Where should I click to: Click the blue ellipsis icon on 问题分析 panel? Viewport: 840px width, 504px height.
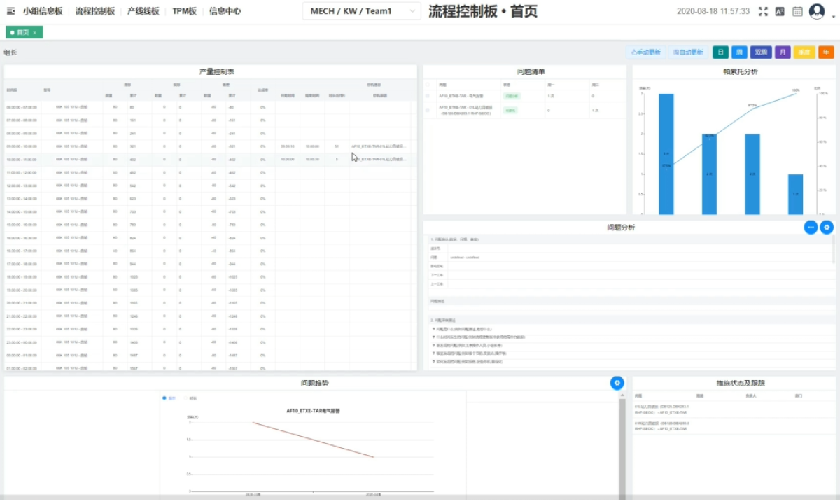[810, 227]
